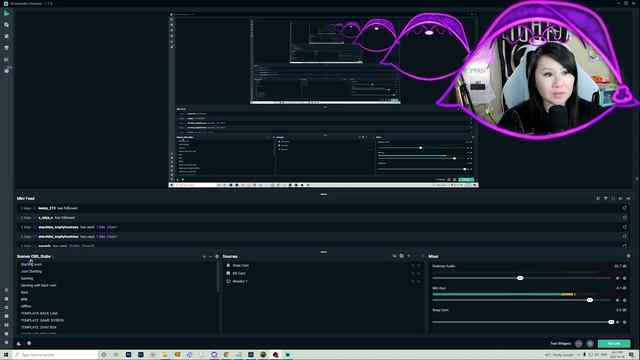Viewport: 640px width, 360px height.
Task: Mute the Mic/Aux channel
Action: [x=618, y=300]
